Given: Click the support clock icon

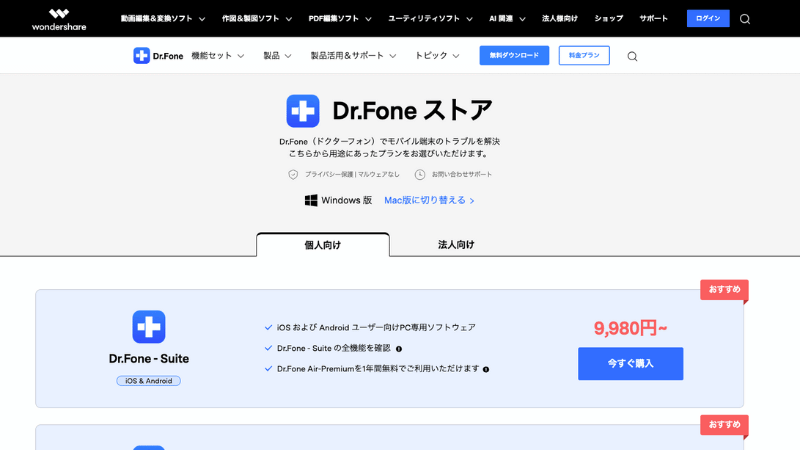Looking at the screenshot, I should click(419, 174).
